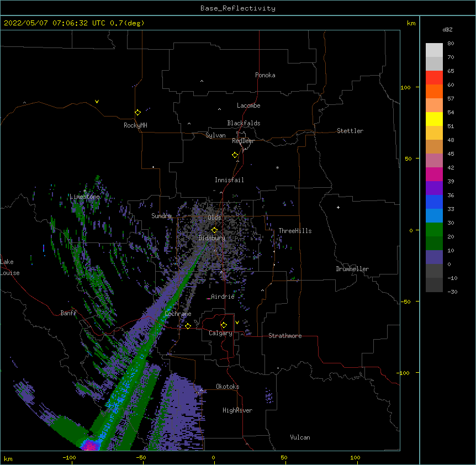Click the Lacombe city label
This screenshot has width=476, height=465.
click(248, 105)
